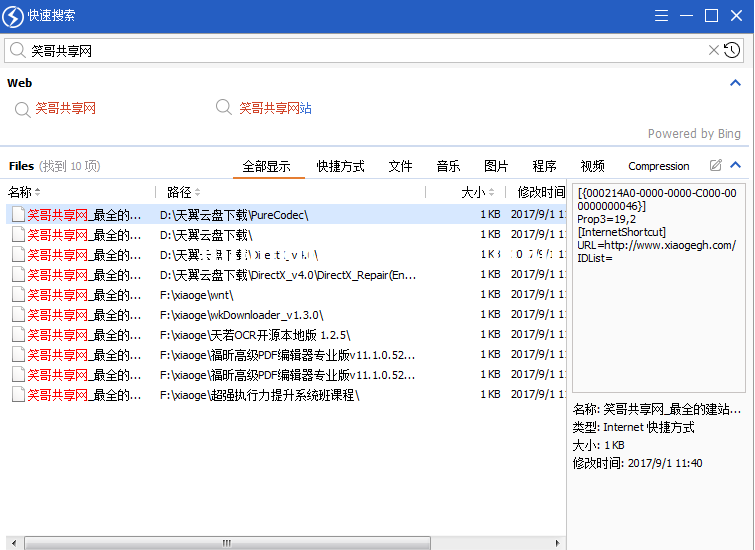Open web suggestion 笑哥共享网站
755x550 pixels.
tap(275, 108)
